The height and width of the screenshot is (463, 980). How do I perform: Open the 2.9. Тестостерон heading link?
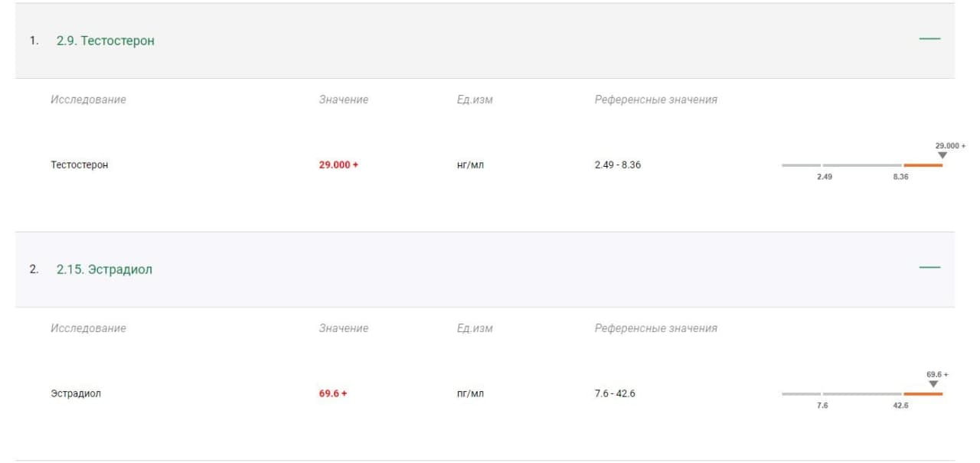105,41
